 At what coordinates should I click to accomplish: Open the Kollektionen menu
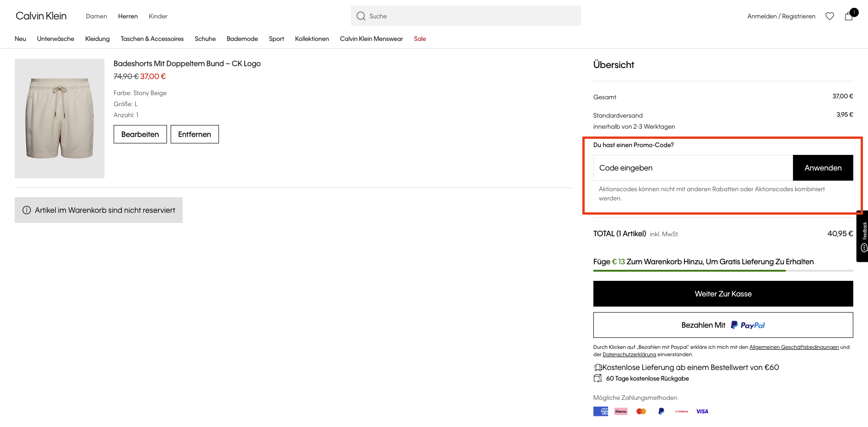(312, 39)
